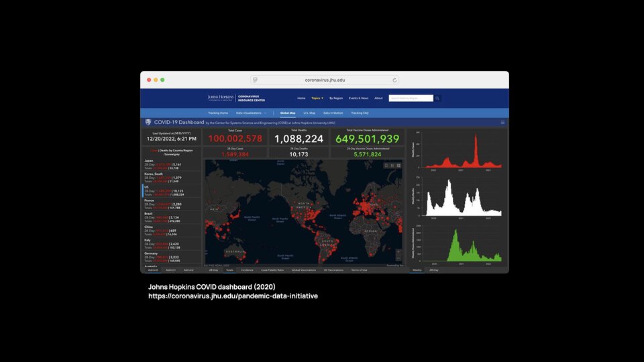Image resolution: width=644 pixels, height=362 pixels.
Task: Select the 28-Day map view tab
Action: (213, 270)
